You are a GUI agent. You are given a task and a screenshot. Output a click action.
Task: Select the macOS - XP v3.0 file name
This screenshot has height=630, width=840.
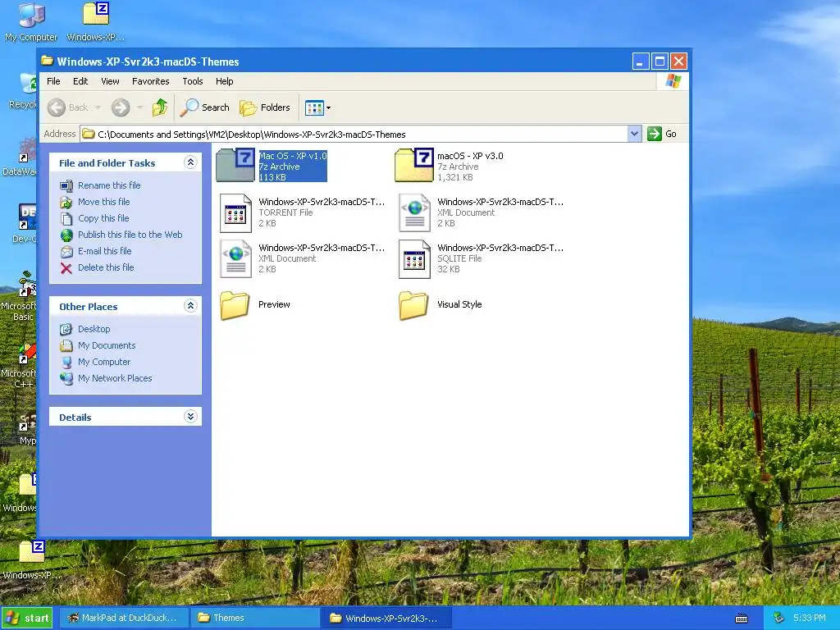[470, 156]
